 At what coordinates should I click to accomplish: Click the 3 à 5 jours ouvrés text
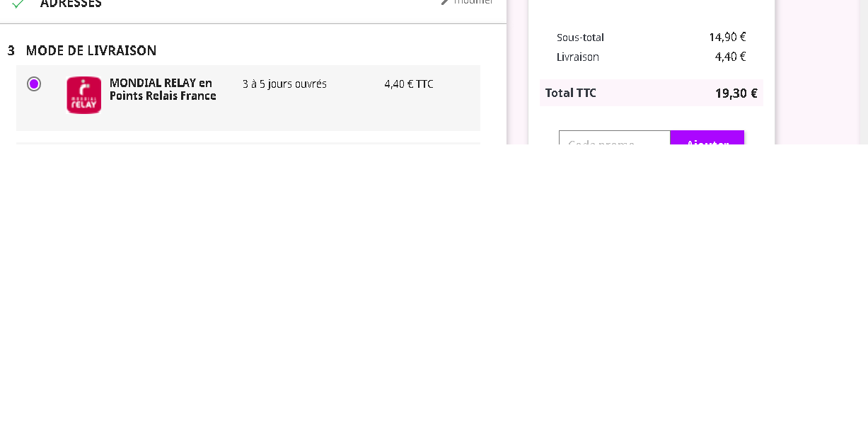point(284,84)
